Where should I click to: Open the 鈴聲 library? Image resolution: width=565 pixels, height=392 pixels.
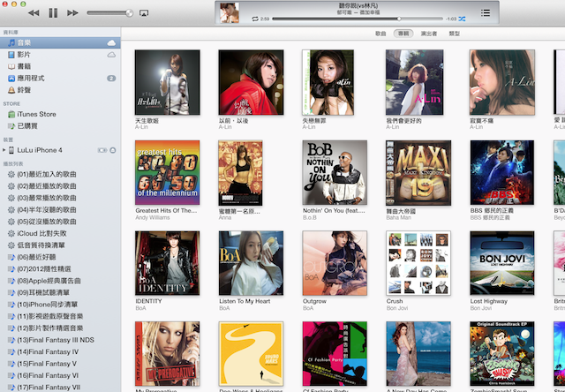(x=60, y=90)
